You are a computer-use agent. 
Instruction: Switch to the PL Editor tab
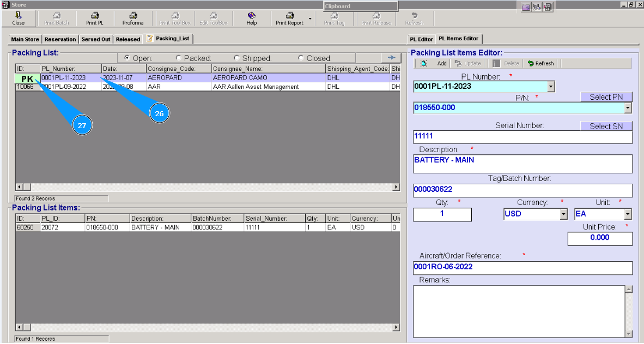tap(421, 39)
